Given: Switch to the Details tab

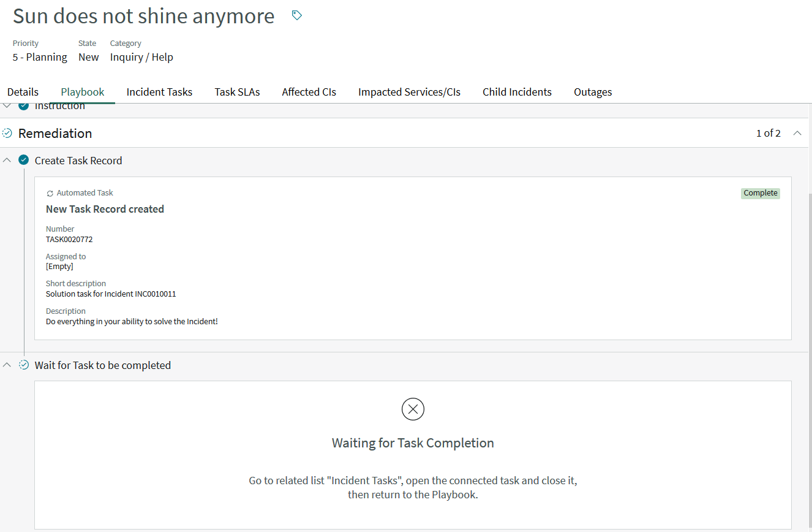Looking at the screenshot, I should pos(23,92).
